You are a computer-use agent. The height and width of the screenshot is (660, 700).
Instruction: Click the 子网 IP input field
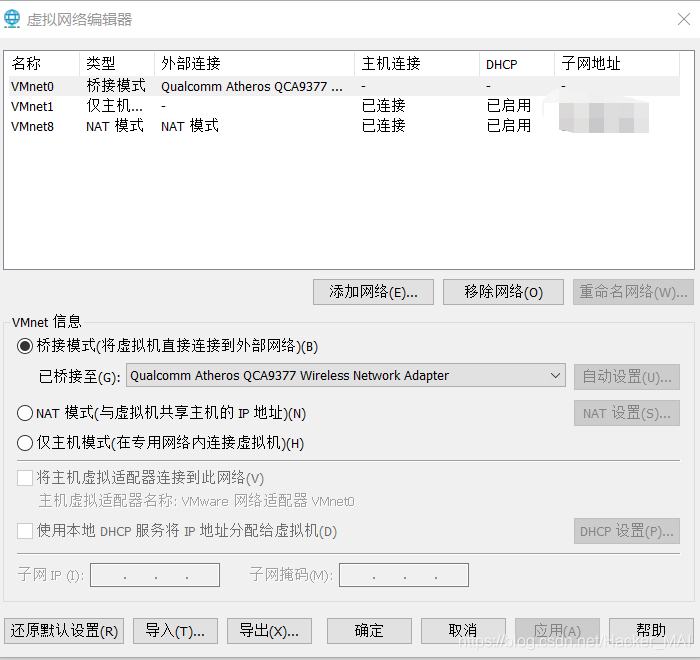tap(155, 575)
